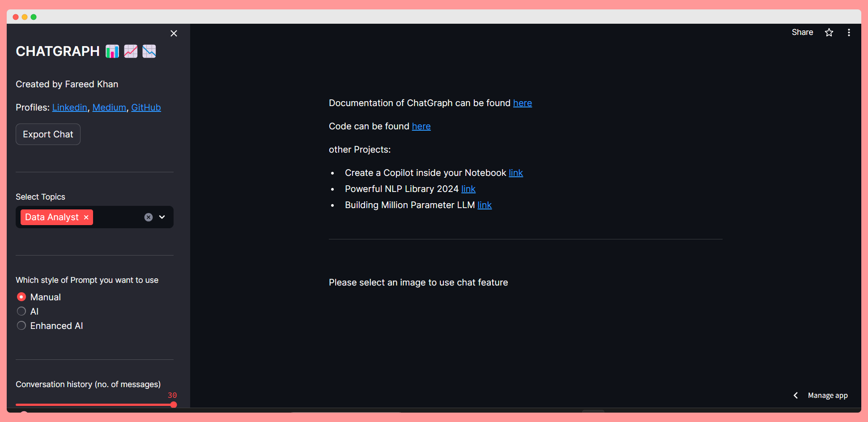868x422 pixels.
Task: Click the downward trend chart emoji
Action: click(149, 51)
